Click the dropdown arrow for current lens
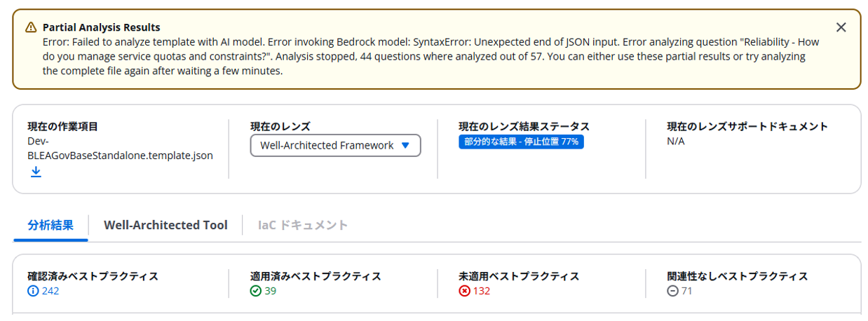Viewport: 868px width, 321px height. (x=405, y=145)
